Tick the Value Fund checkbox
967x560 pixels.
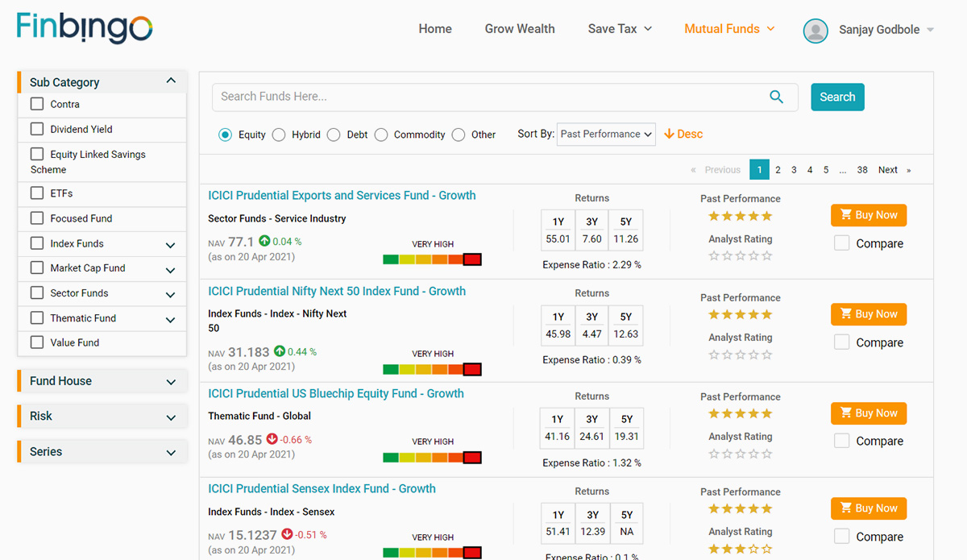37,342
